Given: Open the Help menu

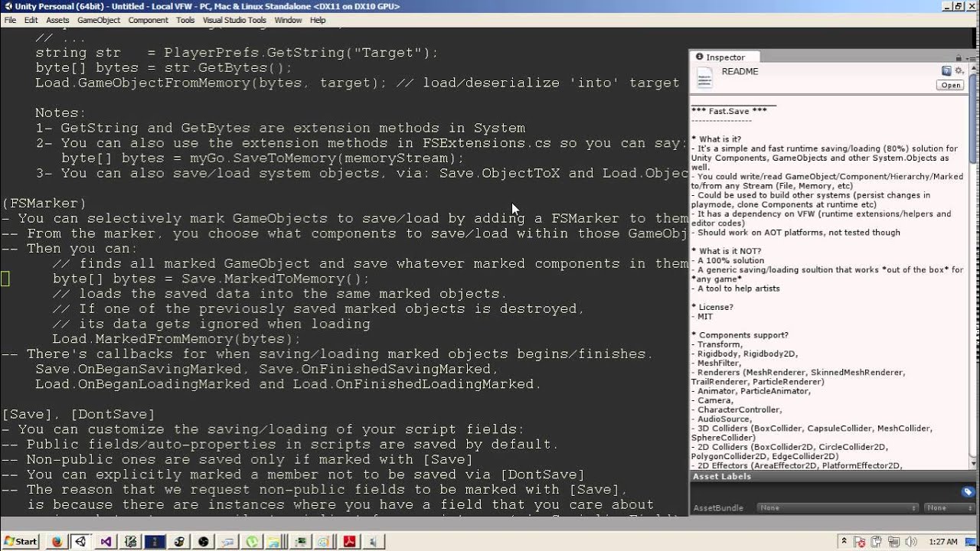Looking at the screenshot, I should click(x=318, y=20).
